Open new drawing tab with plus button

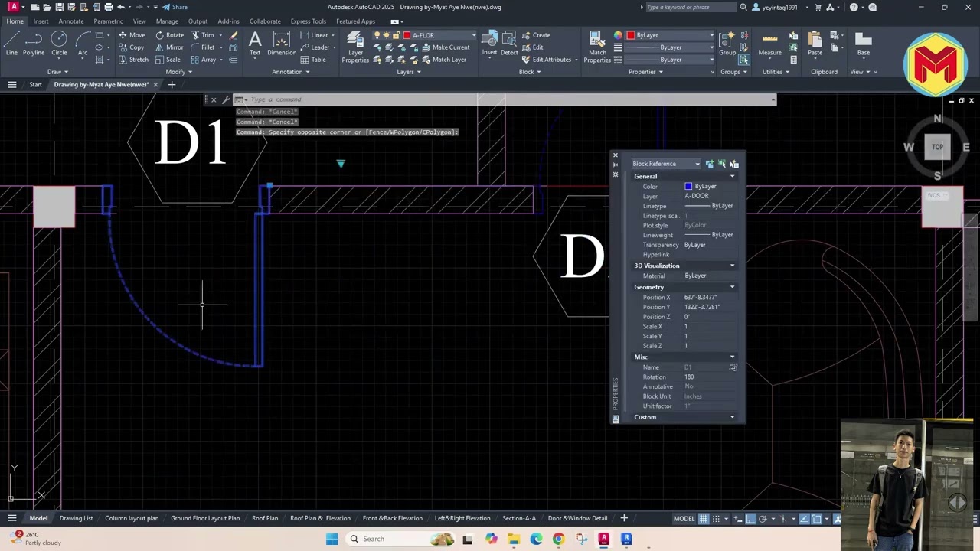(171, 84)
